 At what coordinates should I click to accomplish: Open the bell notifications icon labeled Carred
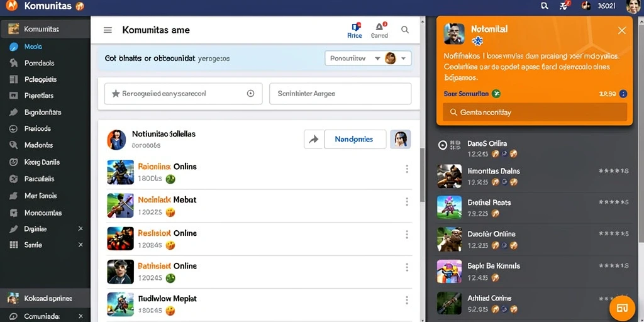click(379, 30)
